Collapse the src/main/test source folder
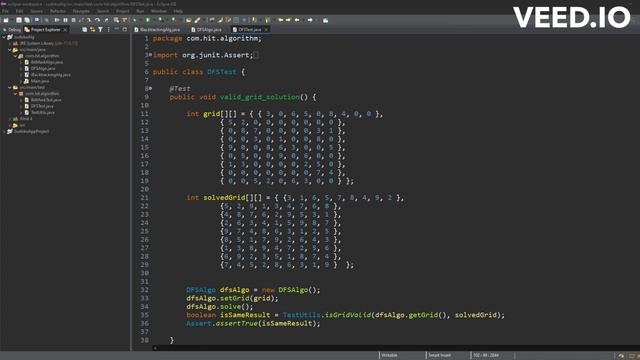 click(10, 87)
